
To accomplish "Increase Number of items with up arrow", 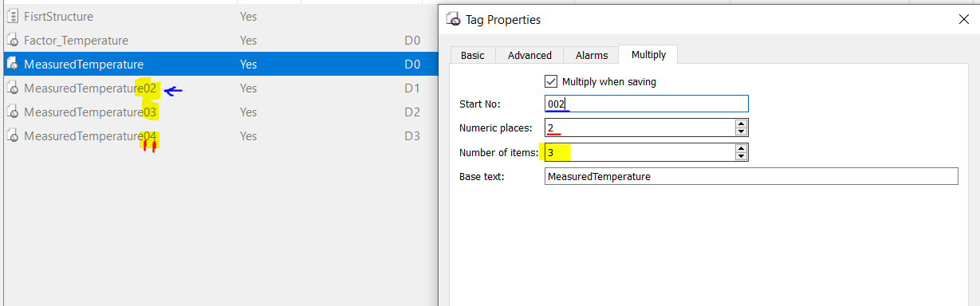I will point(742,148).
